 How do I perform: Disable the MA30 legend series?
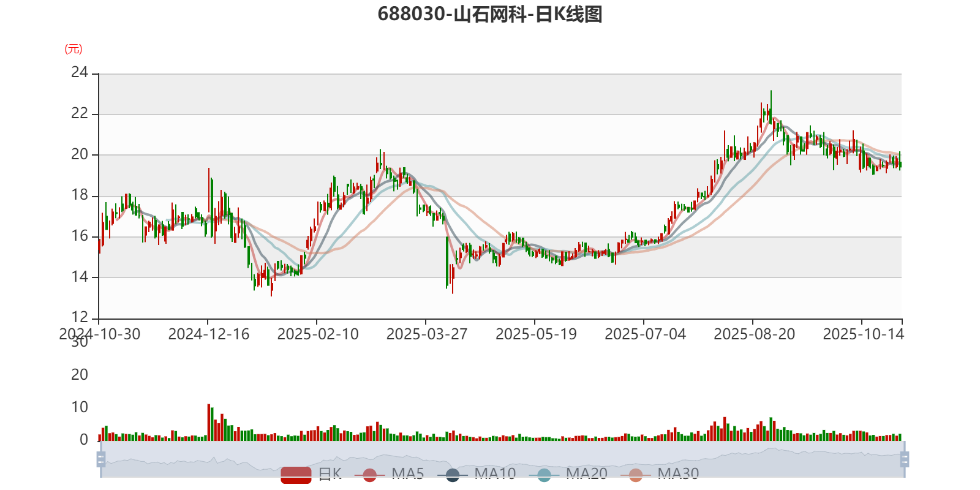tap(660, 474)
